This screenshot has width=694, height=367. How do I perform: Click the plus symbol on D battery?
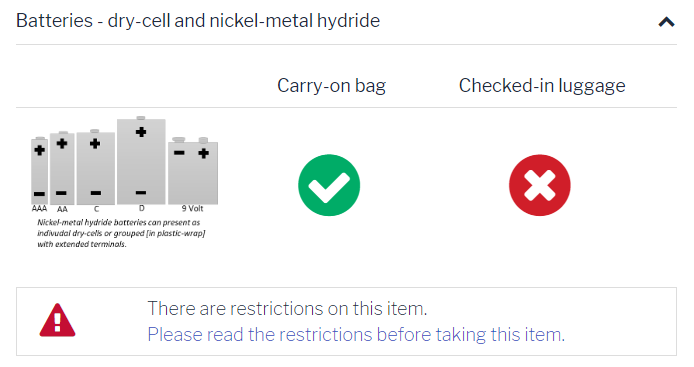[141, 132]
